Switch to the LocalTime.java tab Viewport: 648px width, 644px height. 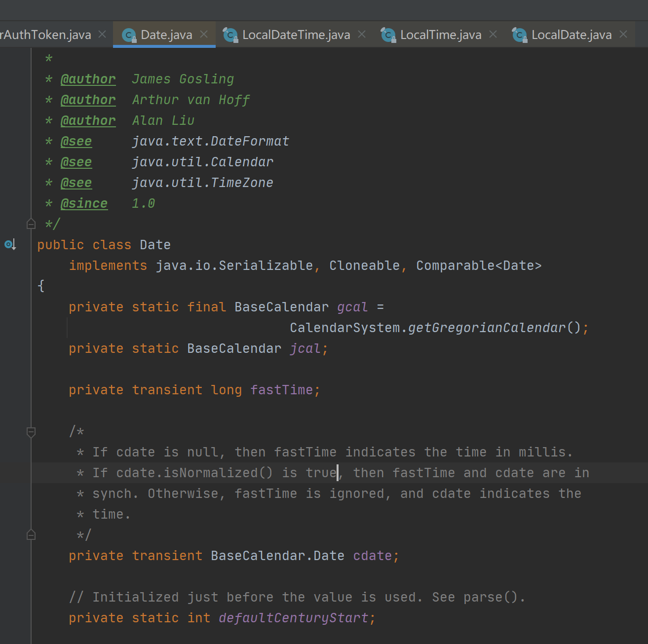441,35
